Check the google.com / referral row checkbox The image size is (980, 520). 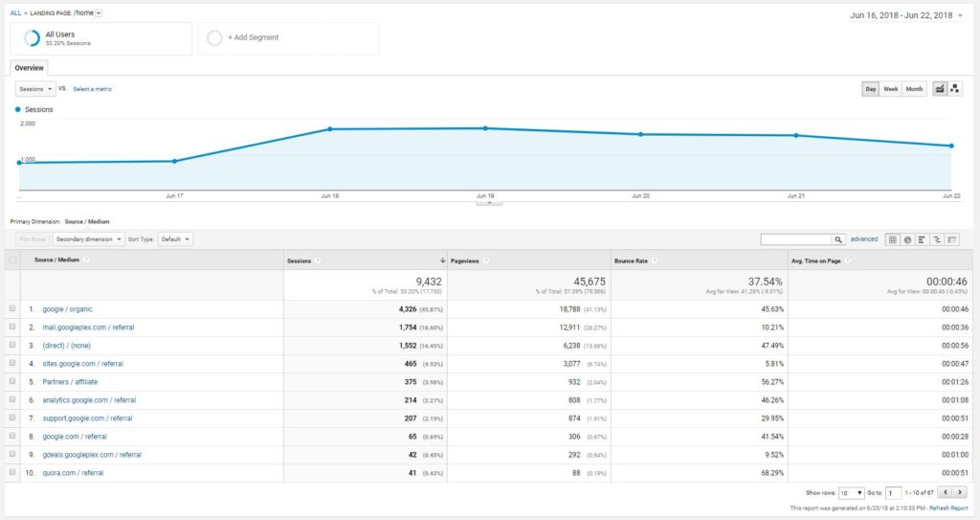click(x=12, y=436)
